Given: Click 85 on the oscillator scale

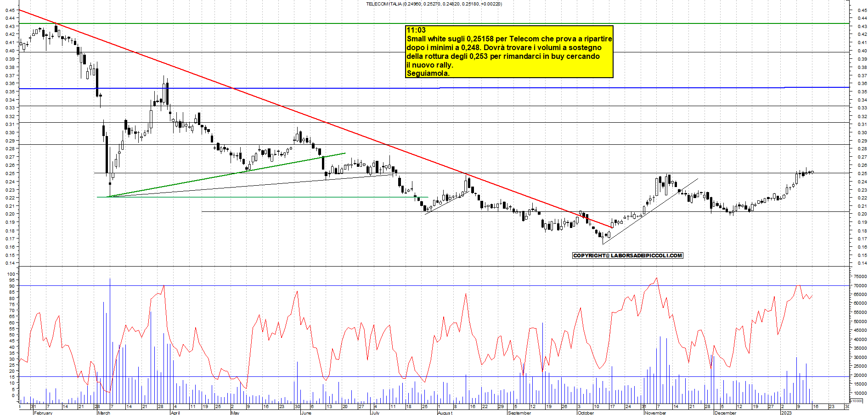Looking at the screenshot, I should point(12,292).
